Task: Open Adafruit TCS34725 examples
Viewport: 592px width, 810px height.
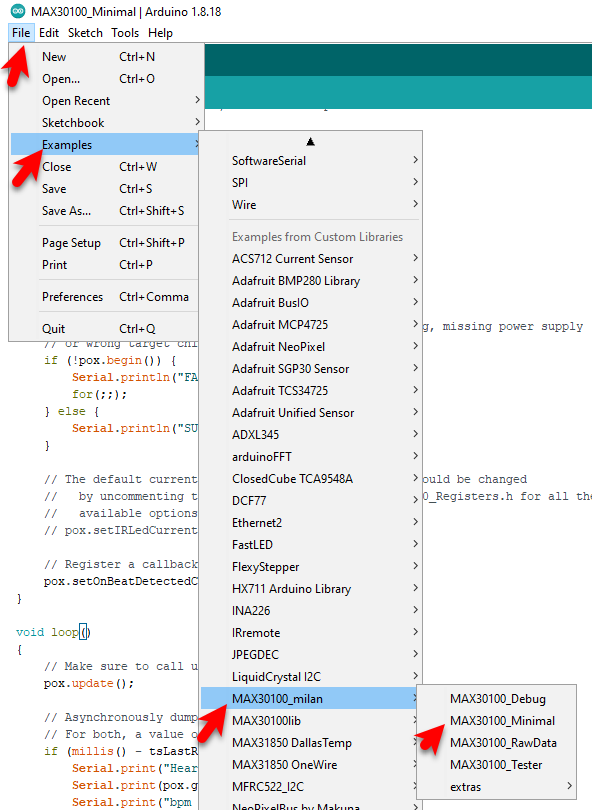Action: point(310,391)
